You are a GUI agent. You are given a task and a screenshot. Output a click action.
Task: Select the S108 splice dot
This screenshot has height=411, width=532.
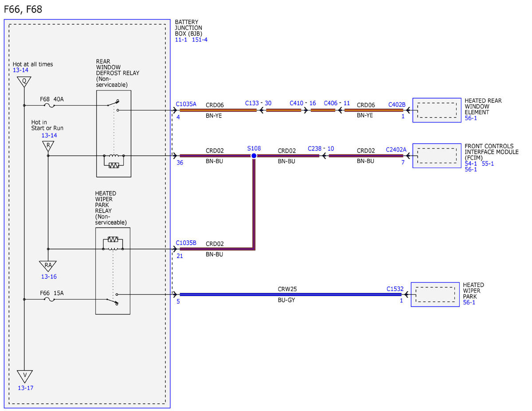pos(254,156)
